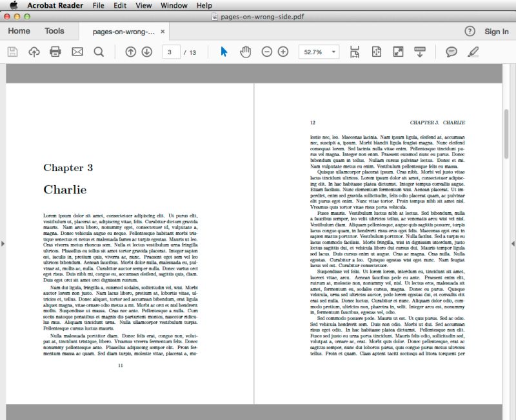The height and width of the screenshot is (420, 516).
Task: Zoom in using the plus icon
Action: [282, 52]
